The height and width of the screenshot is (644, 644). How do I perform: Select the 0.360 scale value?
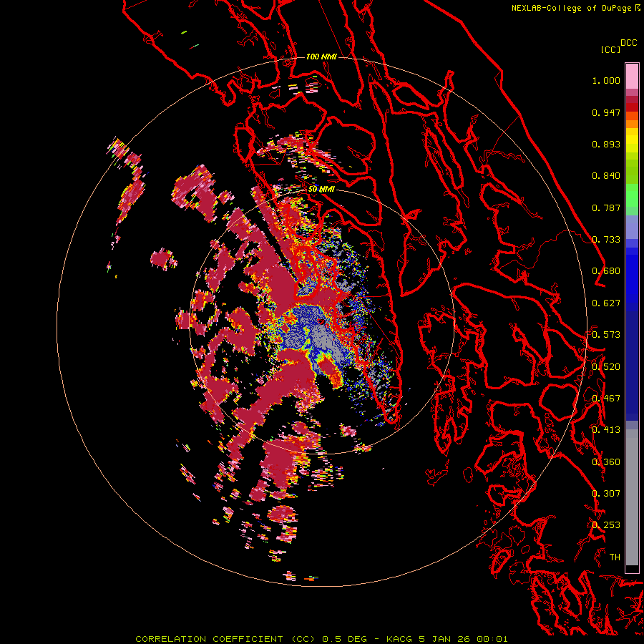[606, 462]
